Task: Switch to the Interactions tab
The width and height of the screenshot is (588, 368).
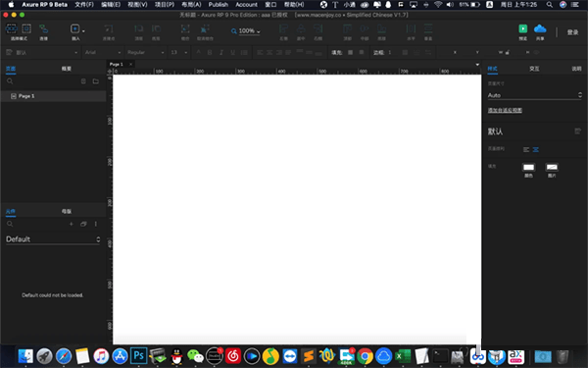Action: 534,69
